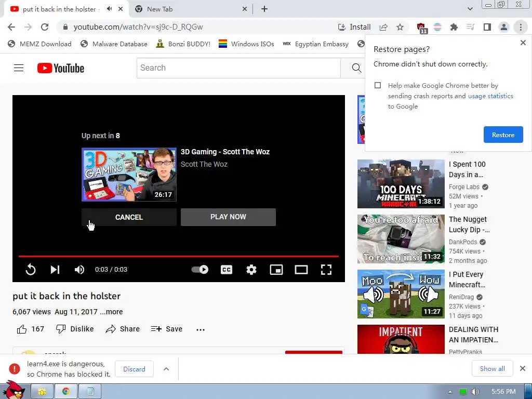Open the Windows ISOs bookmark

pos(246,44)
